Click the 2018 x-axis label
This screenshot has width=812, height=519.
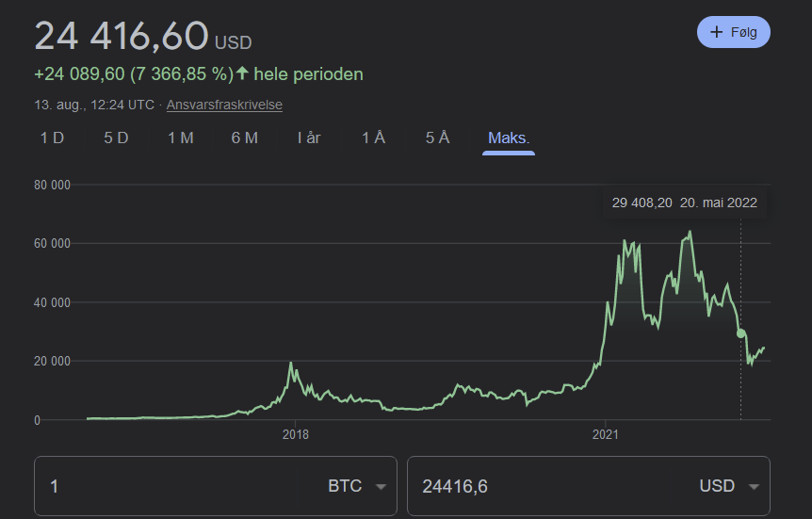click(x=295, y=434)
